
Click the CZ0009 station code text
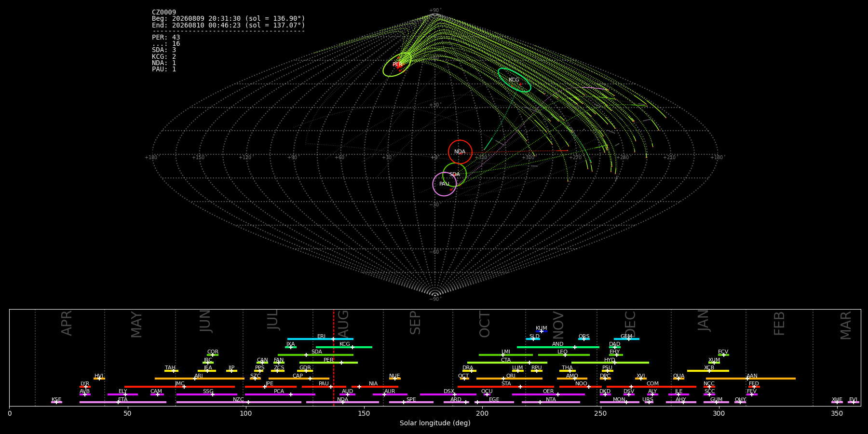pos(164,13)
